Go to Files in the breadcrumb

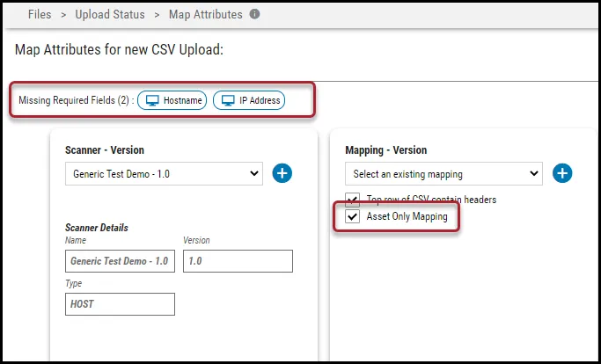coord(40,15)
